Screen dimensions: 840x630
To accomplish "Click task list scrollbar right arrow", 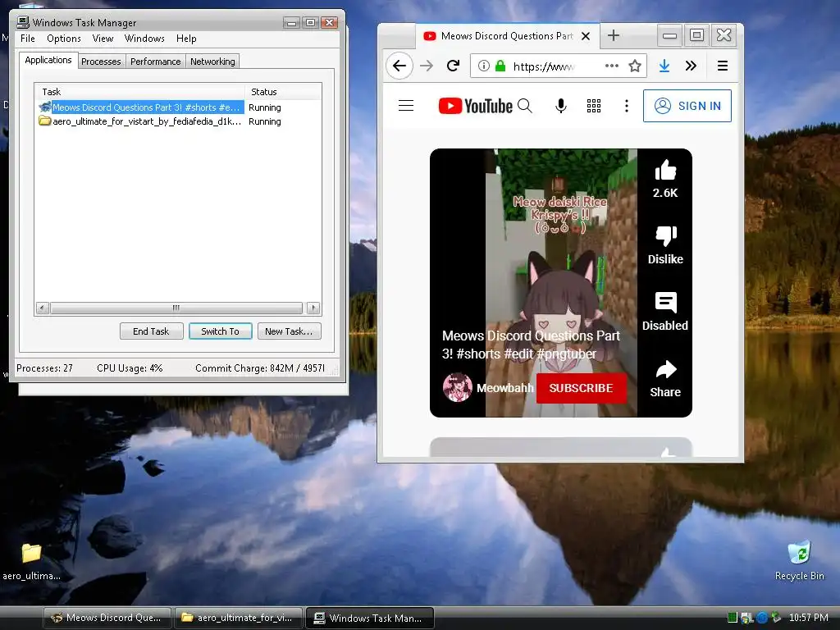I will [x=313, y=308].
